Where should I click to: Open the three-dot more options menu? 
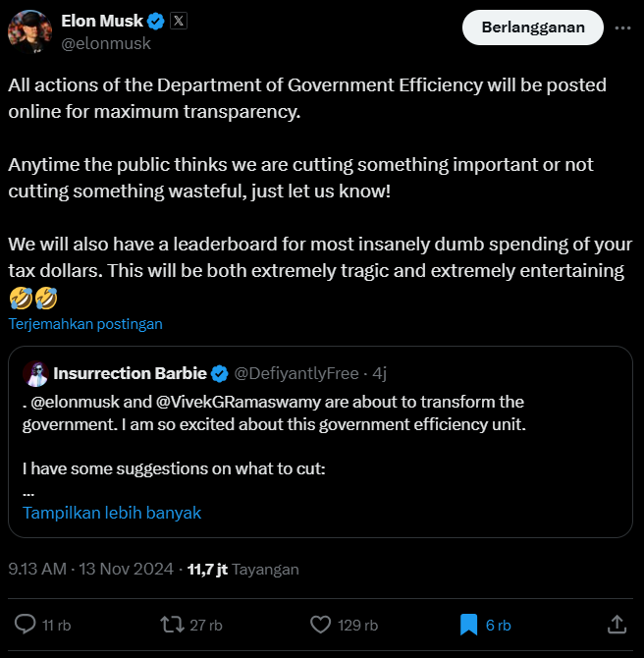622,27
